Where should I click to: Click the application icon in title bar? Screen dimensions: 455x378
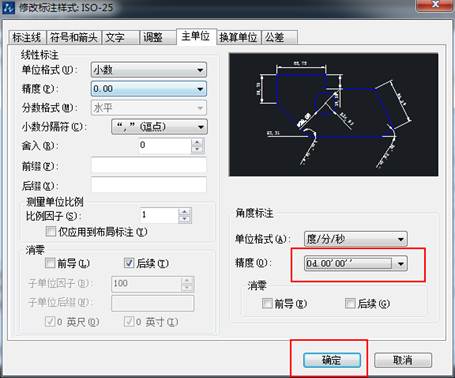coord(8,7)
